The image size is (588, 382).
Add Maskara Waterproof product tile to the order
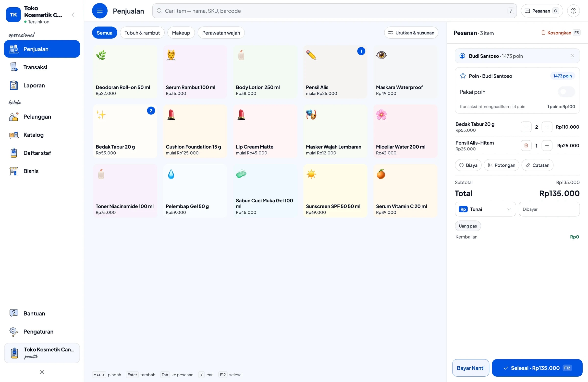coord(405,72)
